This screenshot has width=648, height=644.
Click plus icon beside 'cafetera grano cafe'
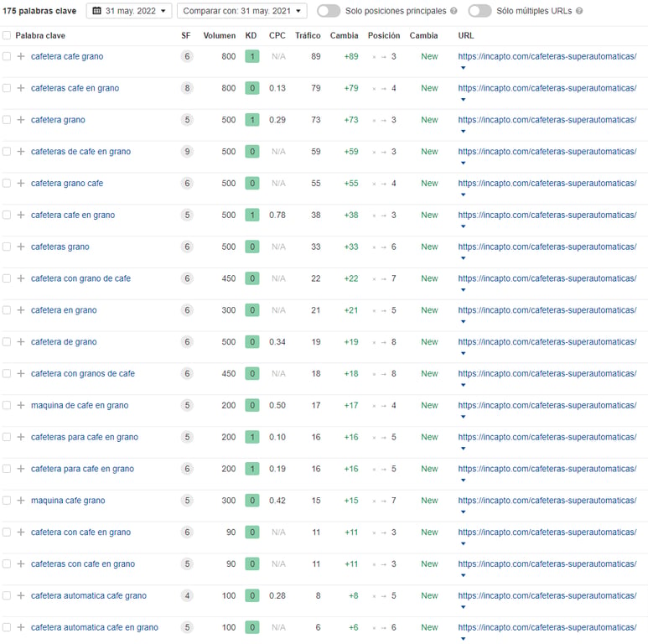21,183
